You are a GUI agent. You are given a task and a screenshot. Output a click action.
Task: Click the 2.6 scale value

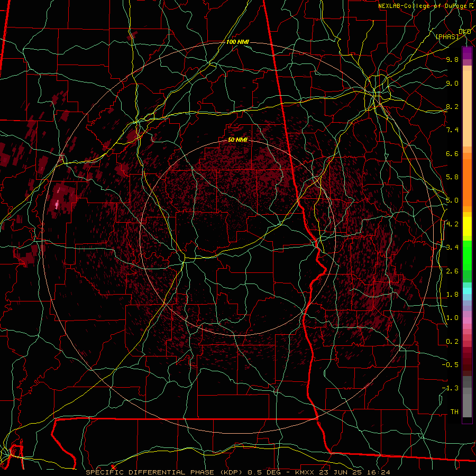point(452,271)
